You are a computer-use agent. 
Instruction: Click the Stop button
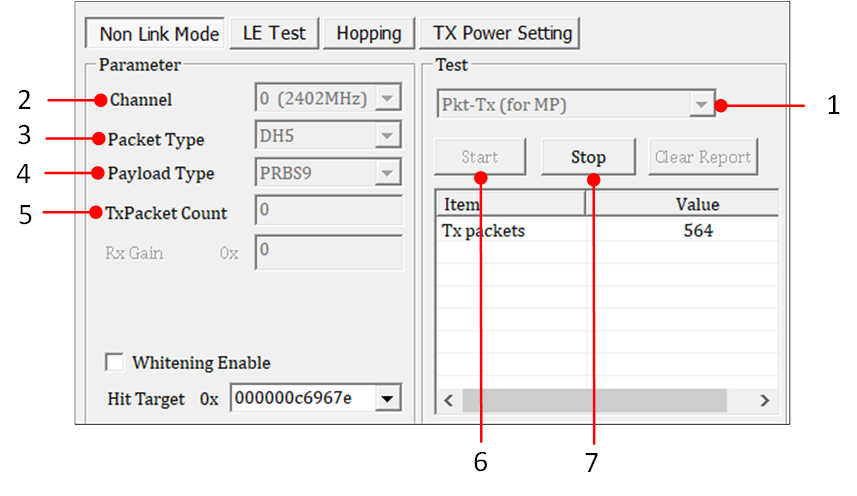click(588, 158)
